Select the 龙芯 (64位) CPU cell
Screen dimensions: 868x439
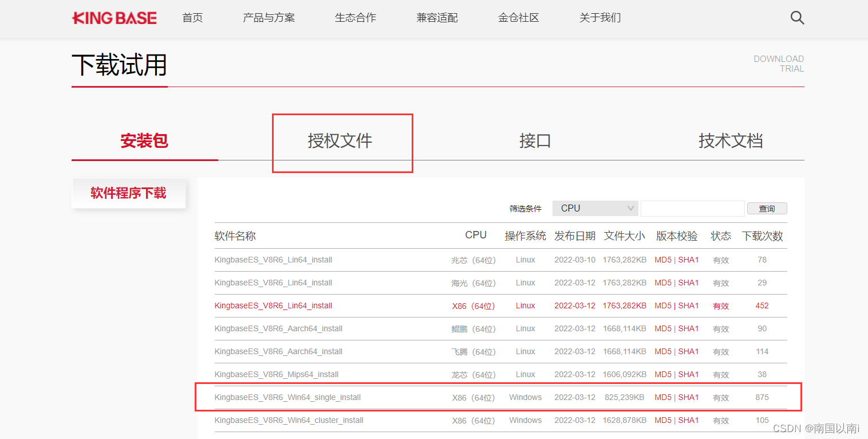[474, 374]
